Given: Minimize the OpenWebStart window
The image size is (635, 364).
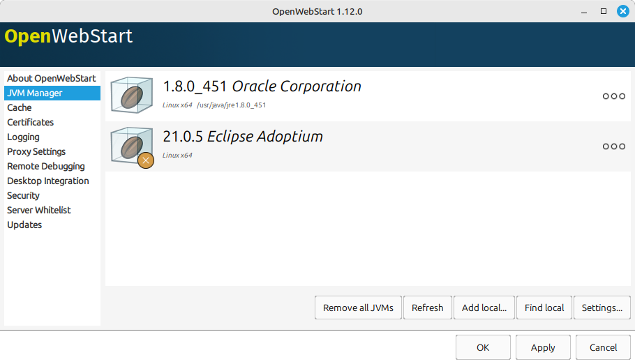Looking at the screenshot, I should pos(583,11).
